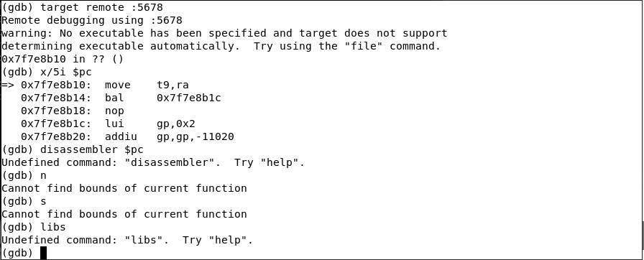Click the 'x/5i $pc' command text
The image size is (644, 260).
(x=66, y=72)
